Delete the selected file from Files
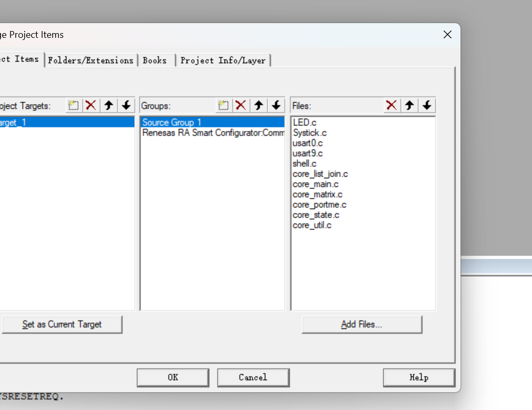 [x=392, y=105]
